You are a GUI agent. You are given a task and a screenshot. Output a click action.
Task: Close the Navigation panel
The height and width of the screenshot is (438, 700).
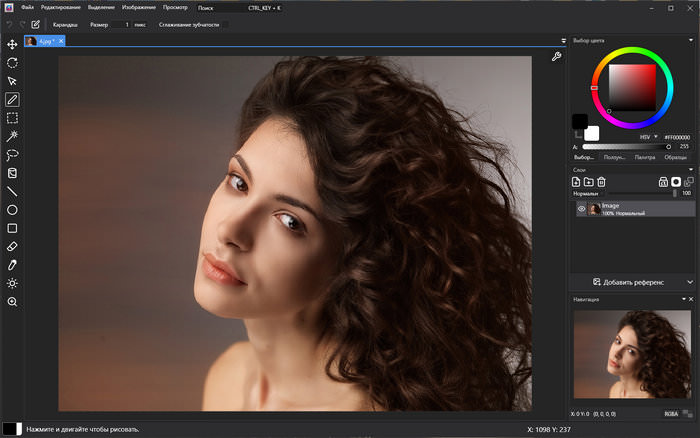(x=691, y=299)
